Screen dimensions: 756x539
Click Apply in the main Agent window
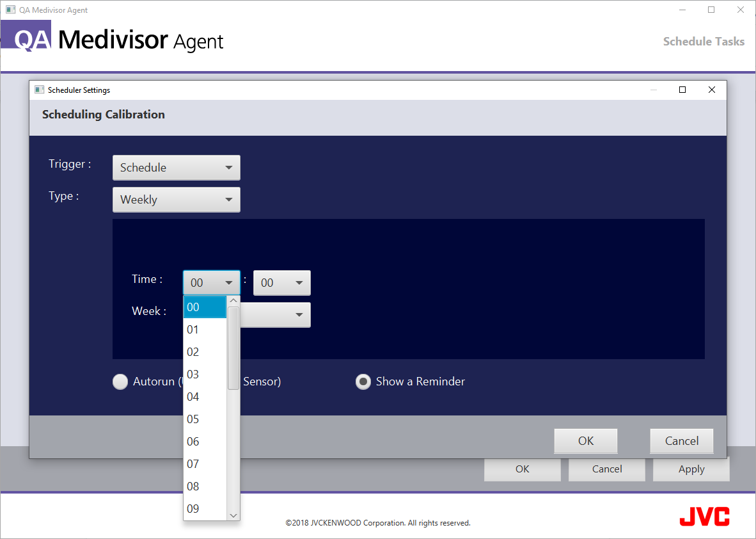pos(691,469)
